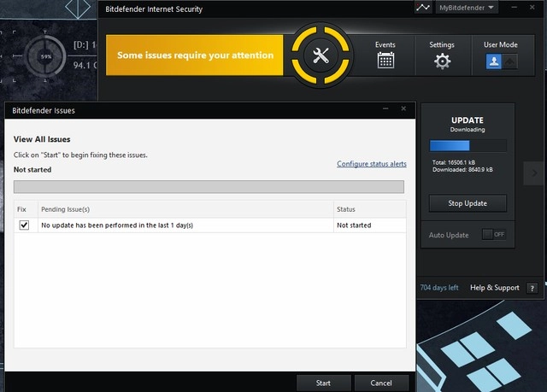Click Some issues require your attention banner
Screen dimensions: 547x392
194,55
